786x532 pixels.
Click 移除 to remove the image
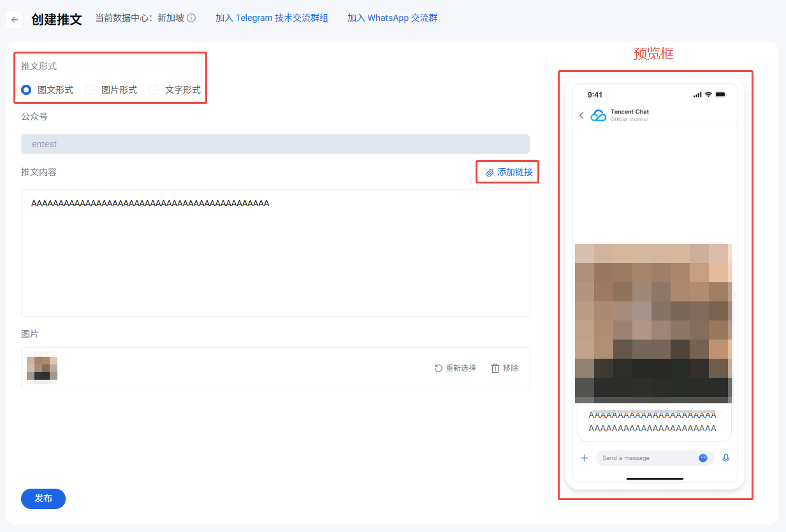coord(504,368)
